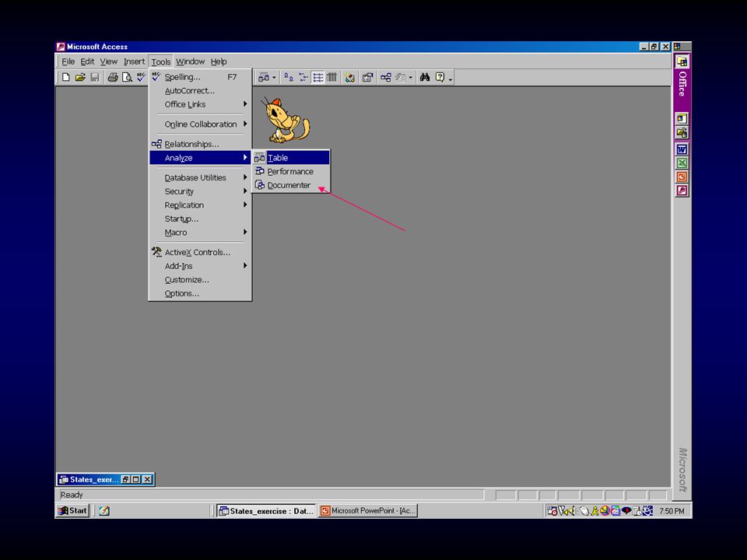Expand the Database Utilities submenu
This screenshot has height=560, width=747.
200,177
